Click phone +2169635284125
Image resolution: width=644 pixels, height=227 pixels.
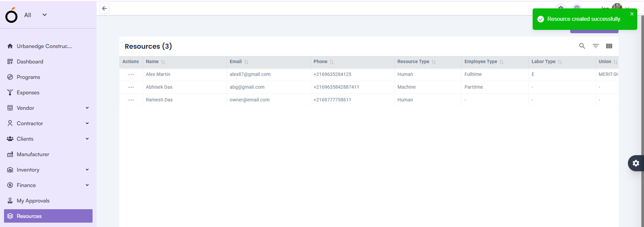pos(332,74)
